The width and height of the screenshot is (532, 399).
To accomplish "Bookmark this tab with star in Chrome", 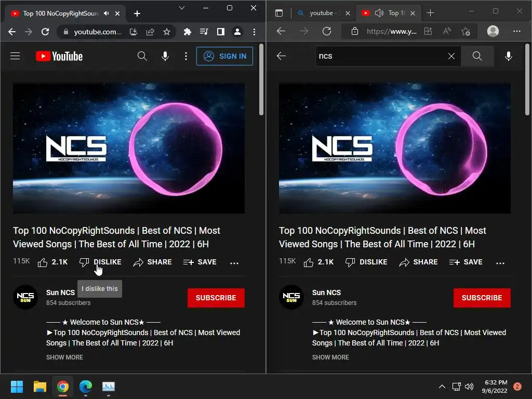I will pyautogui.click(x=167, y=32).
